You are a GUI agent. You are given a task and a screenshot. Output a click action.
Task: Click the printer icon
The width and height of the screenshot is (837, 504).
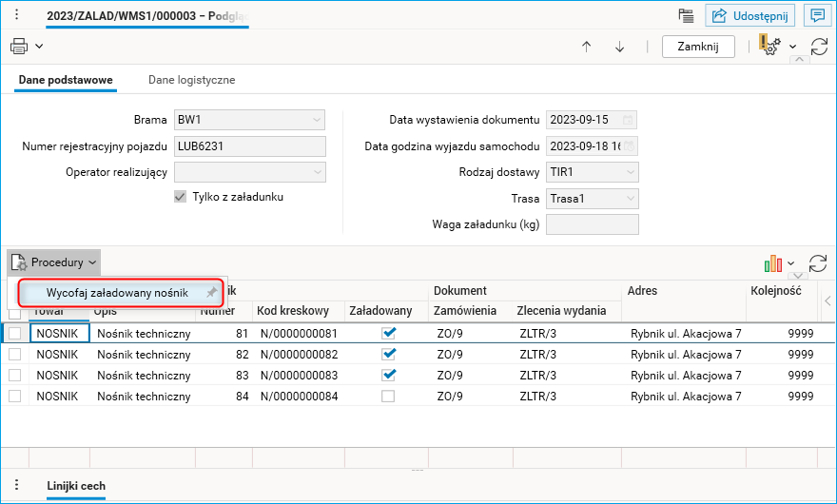coord(19,46)
